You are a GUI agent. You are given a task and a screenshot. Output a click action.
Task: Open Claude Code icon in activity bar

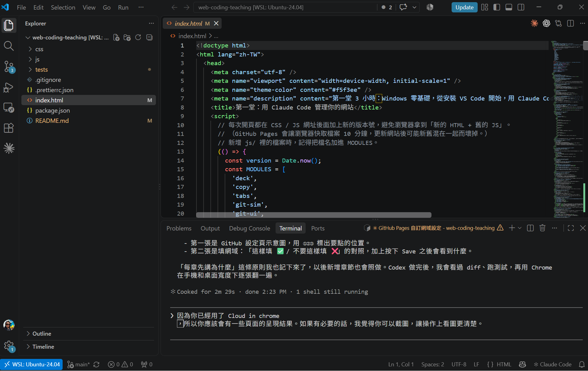pos(9,148)
